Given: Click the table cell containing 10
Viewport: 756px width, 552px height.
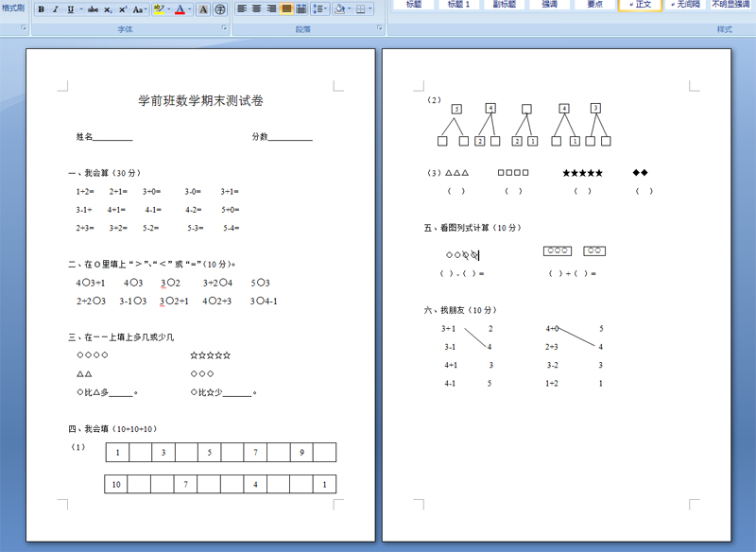Looking at the screenshot, I should [116, 484].
